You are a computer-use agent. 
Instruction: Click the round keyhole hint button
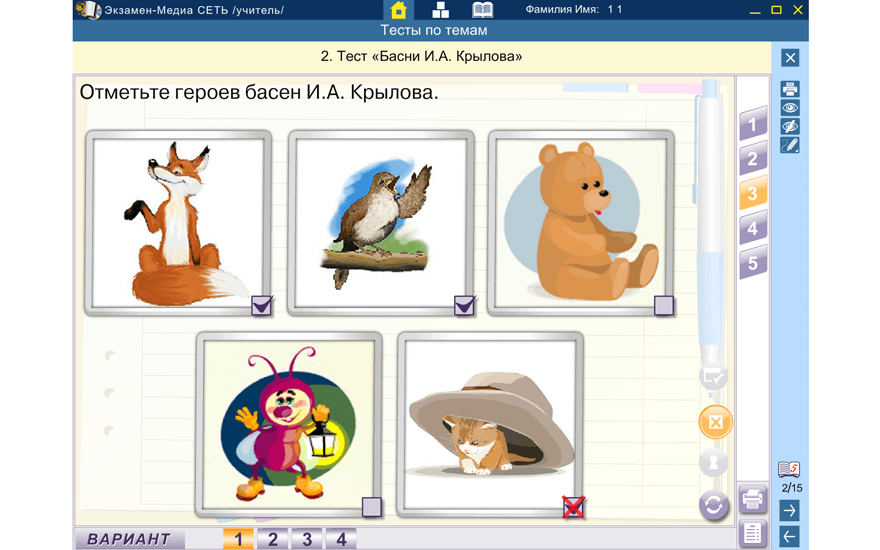(713, 462)
